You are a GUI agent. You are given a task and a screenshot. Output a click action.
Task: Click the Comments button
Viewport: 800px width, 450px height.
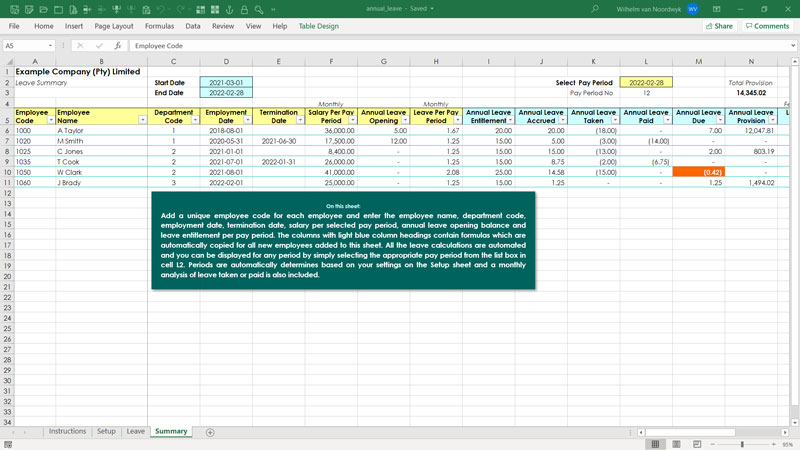pos(767,26)
